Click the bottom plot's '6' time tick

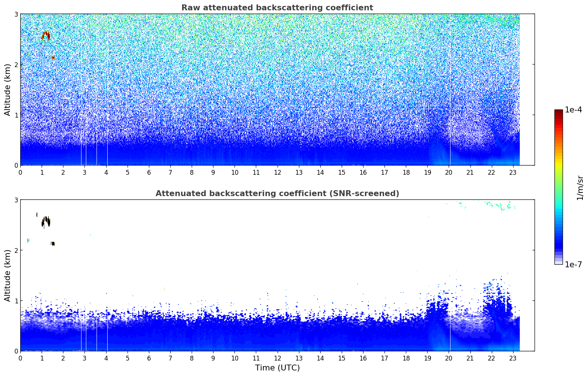149,358
